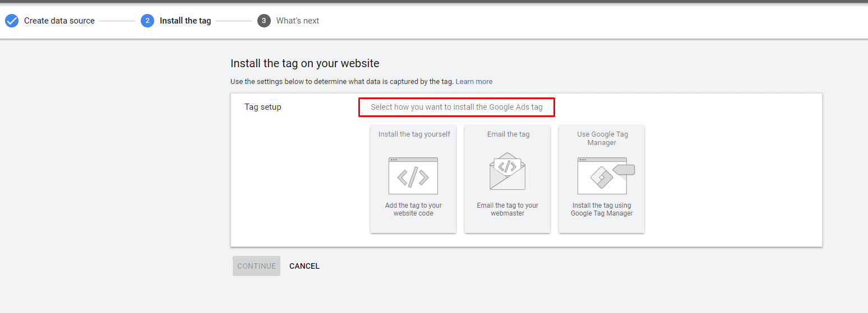Screen dimensions: 868x313
Task: Select the Install the tag step label
Action: [186, 21]
